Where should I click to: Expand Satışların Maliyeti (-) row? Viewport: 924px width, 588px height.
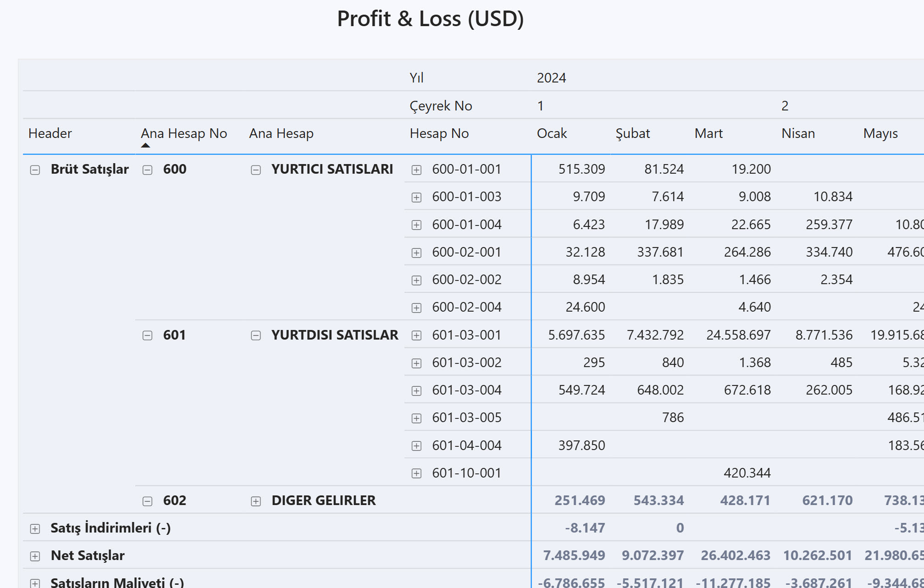pos(35,583)
